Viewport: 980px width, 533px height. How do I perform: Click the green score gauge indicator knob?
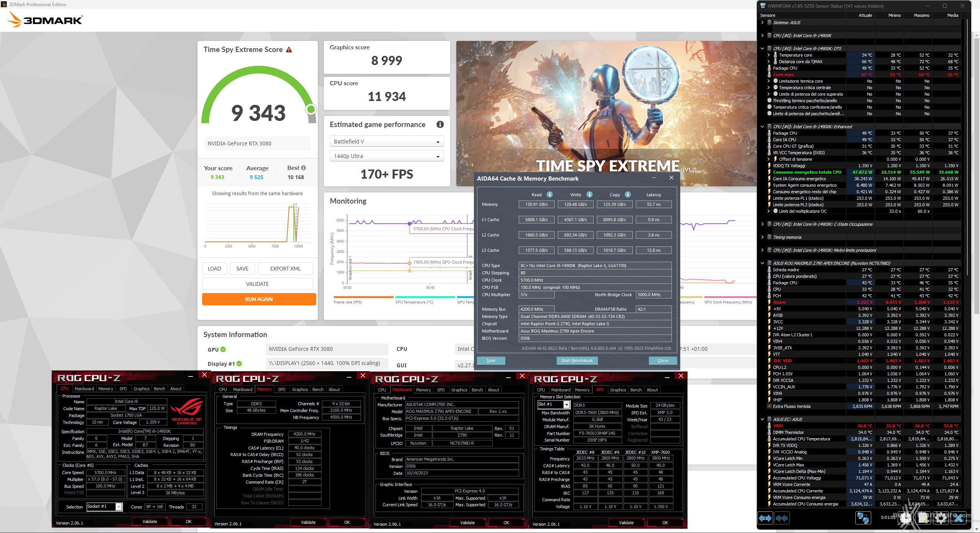[311, 109]
